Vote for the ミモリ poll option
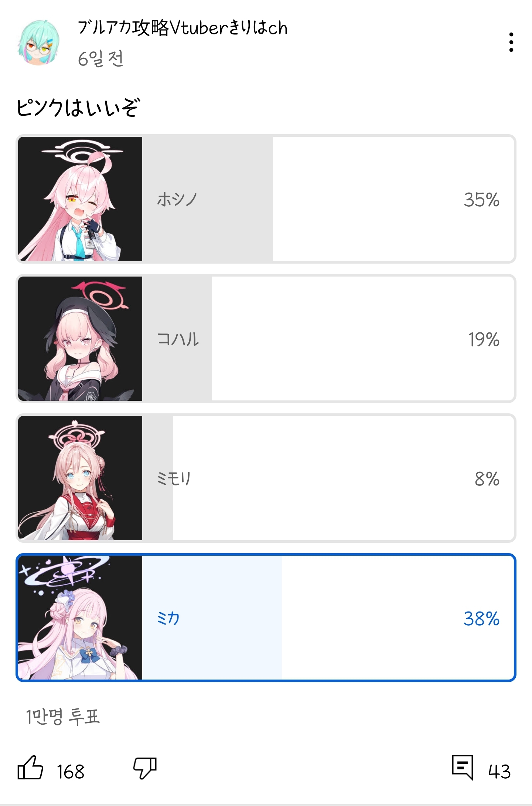The height and width of the screenshot is (806, 532). click(x=266, y=478)
